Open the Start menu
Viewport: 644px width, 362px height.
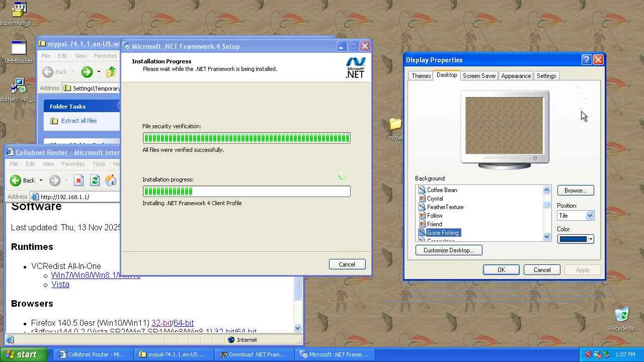(24, 354)
